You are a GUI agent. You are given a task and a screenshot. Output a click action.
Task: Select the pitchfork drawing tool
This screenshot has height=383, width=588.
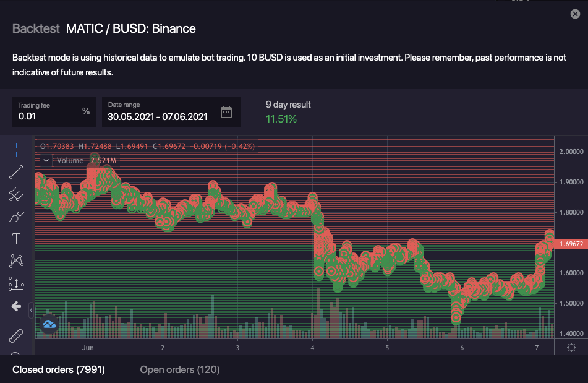[x=16, y=194]
